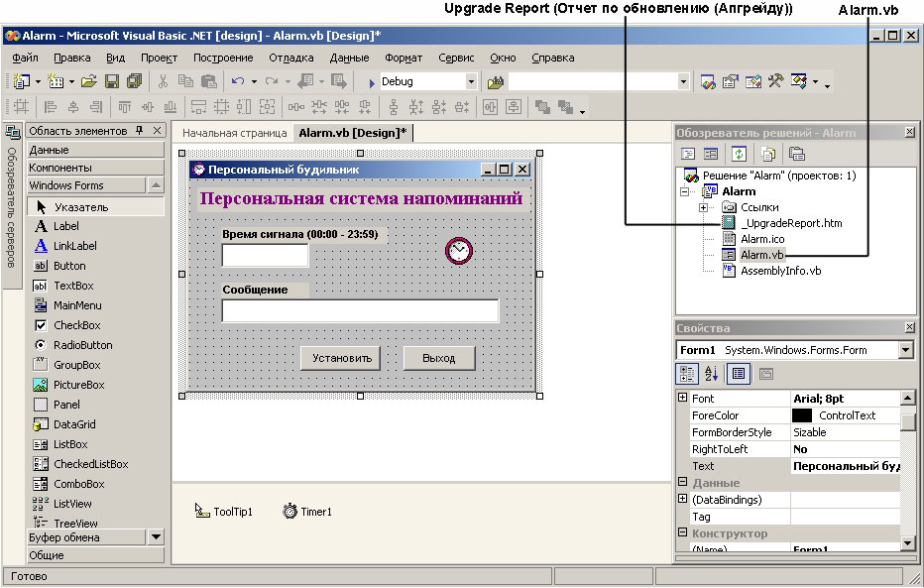Open the Debug configuration dropdown
The image size is (924, 588).
tap(471, 82)
